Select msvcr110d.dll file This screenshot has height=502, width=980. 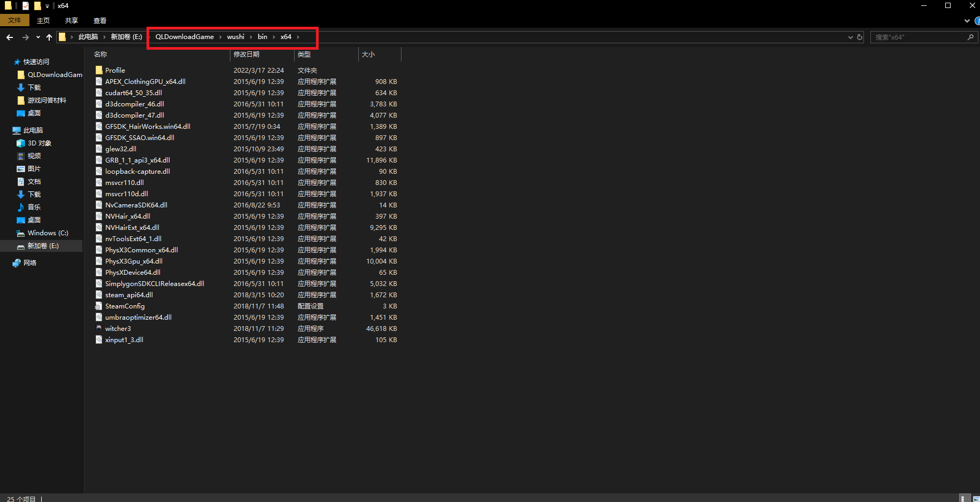127,194
